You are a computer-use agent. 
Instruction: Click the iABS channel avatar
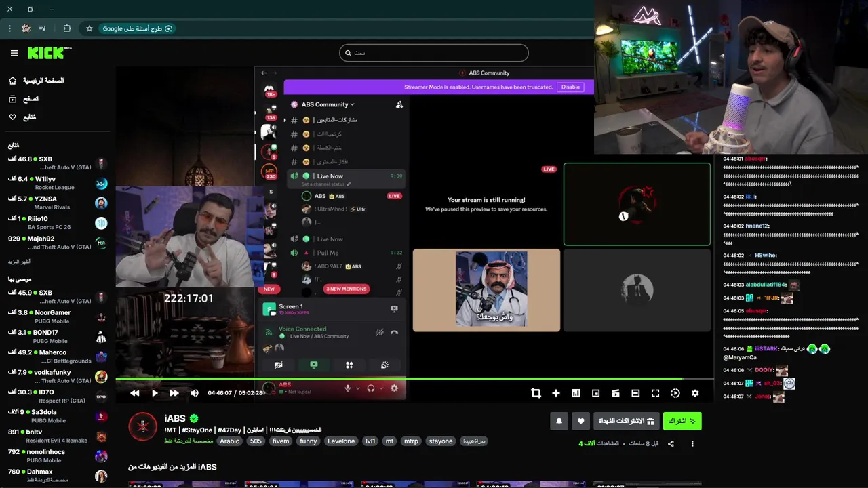point(142,427)
